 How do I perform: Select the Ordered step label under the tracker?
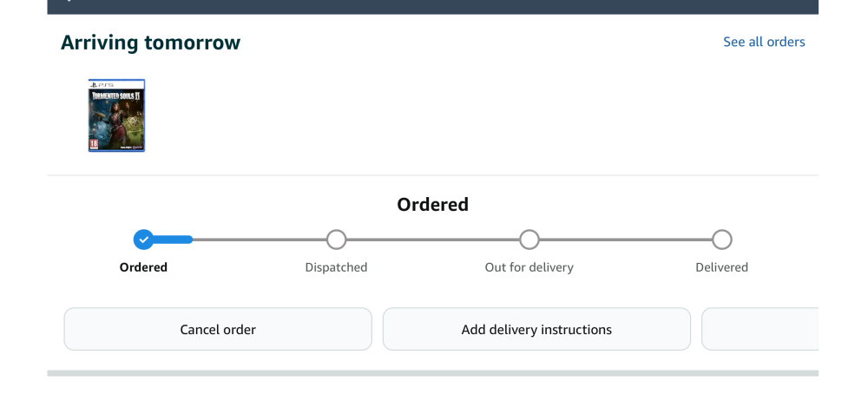[x=143, y=267]
